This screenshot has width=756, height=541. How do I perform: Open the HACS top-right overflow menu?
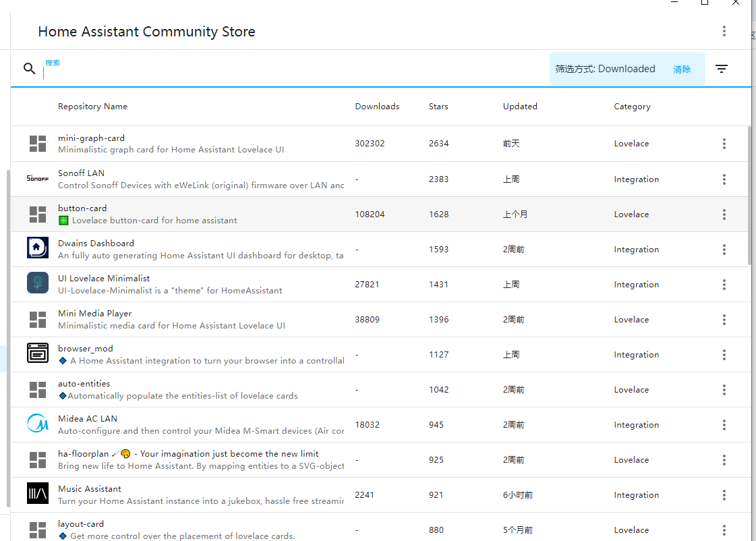[724, 31]
